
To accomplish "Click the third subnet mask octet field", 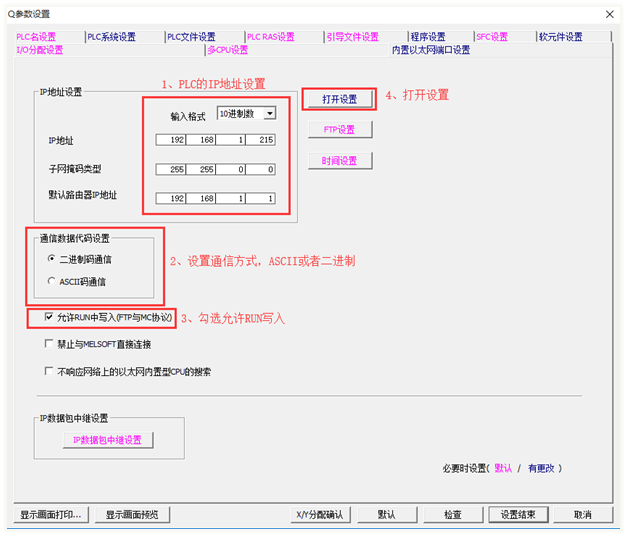I will 231,169.
